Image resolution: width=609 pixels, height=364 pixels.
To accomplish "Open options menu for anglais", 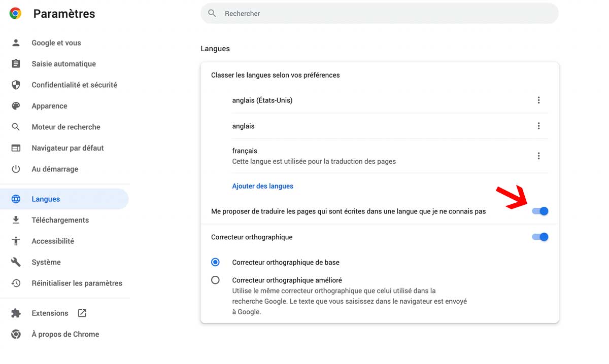I will click(x=539, y=126).
